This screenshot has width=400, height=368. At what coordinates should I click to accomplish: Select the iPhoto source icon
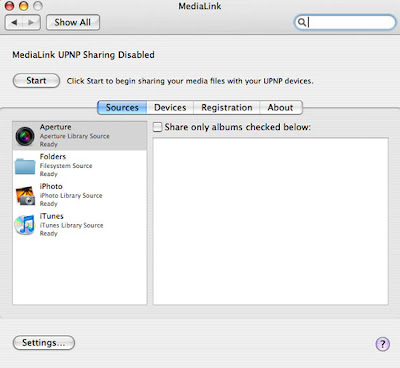pos(25,196)
